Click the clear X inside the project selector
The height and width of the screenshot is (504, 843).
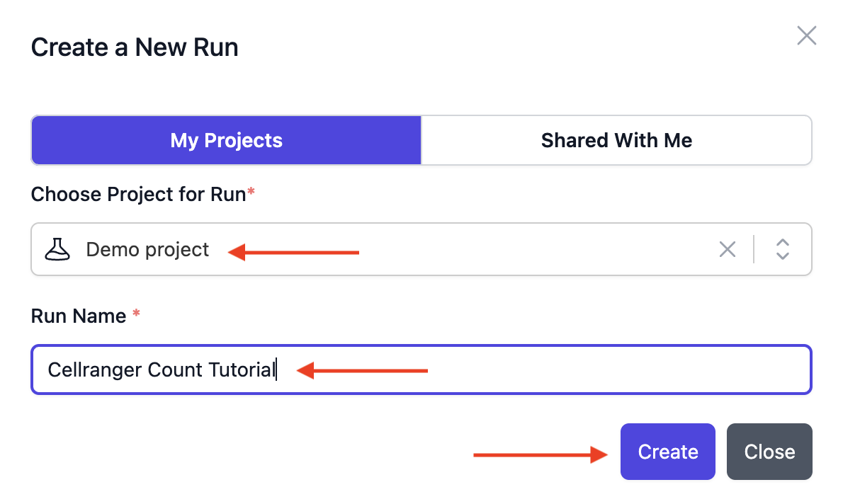point(728,249)
